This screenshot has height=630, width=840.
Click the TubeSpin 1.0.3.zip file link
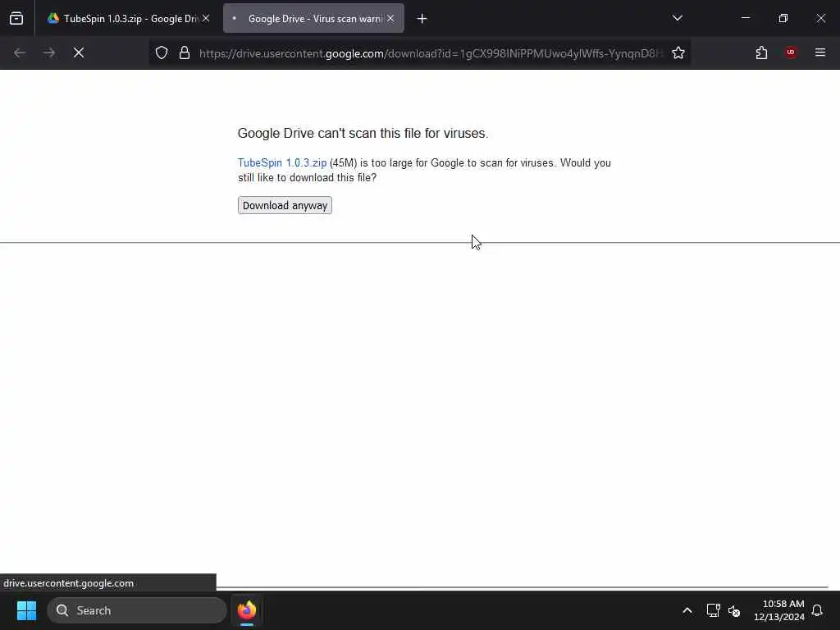282,163
